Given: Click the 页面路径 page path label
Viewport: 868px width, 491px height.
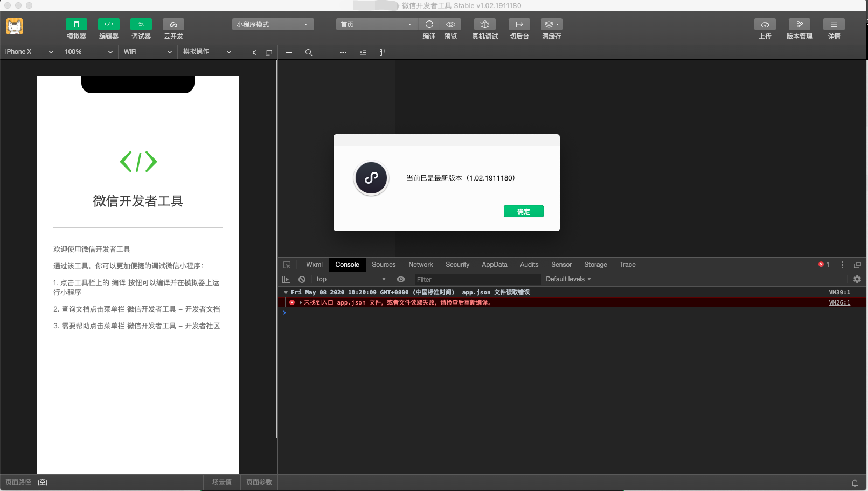Looking at the screenshot, I should tap(18, 482).
